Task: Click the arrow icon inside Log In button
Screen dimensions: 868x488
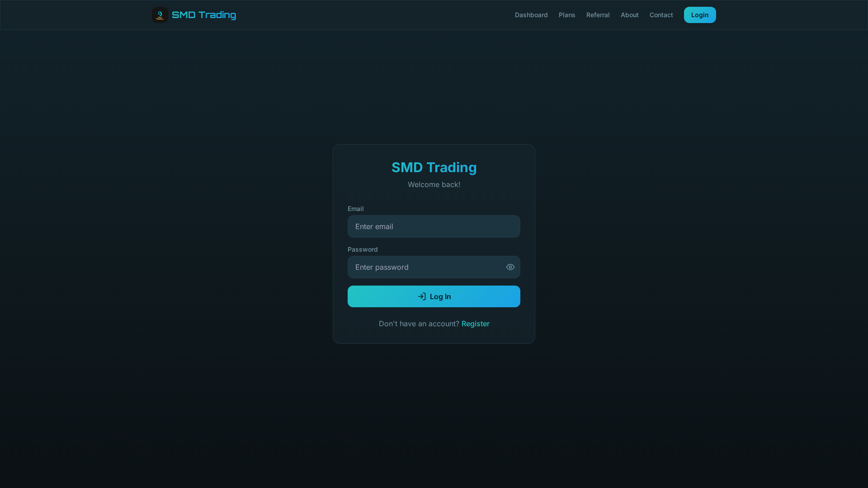Action: [421, 296]
